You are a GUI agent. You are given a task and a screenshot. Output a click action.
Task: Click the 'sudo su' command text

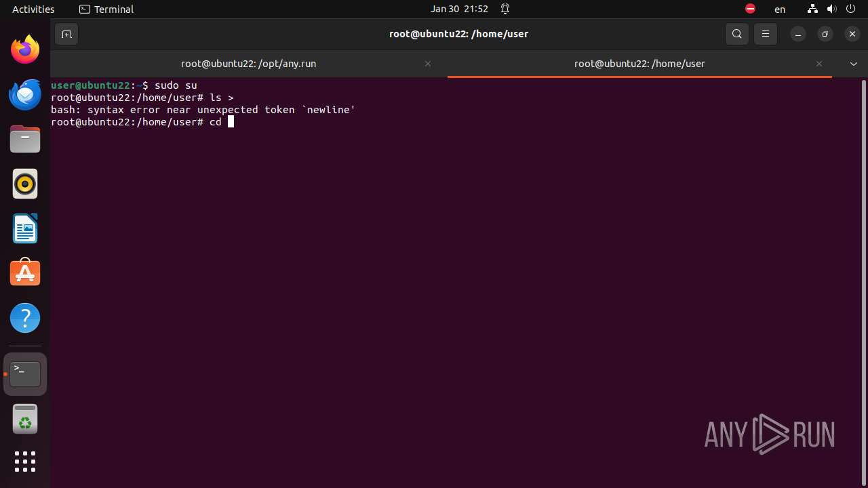176,85
